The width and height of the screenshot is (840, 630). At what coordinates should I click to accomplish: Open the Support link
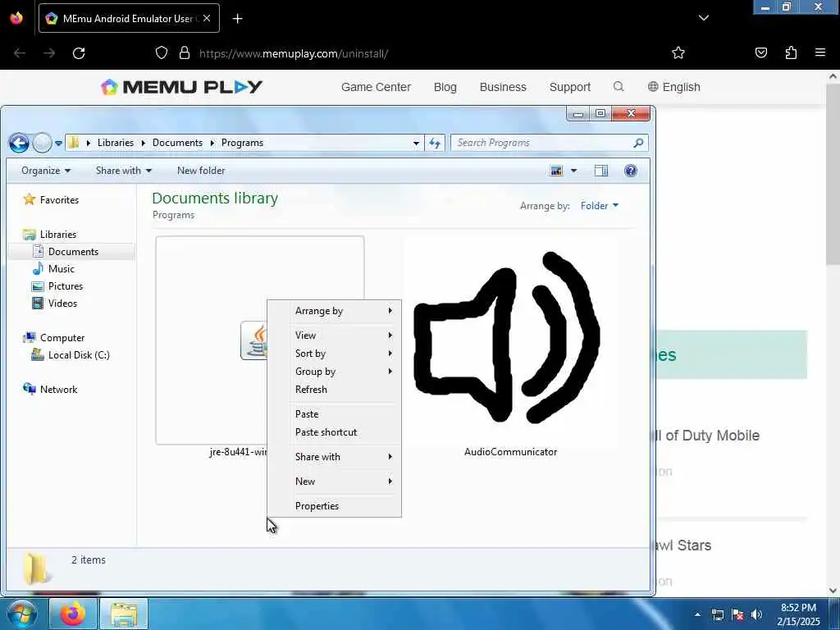tap(569, 87)
